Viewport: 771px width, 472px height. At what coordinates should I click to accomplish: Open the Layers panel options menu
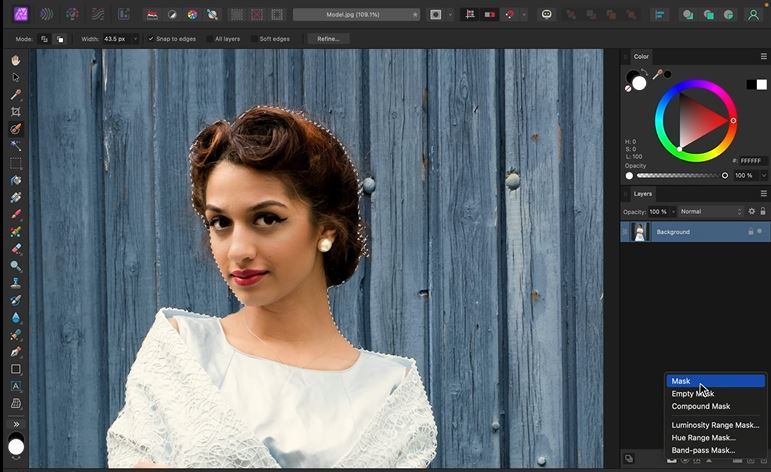click(764, 194)
